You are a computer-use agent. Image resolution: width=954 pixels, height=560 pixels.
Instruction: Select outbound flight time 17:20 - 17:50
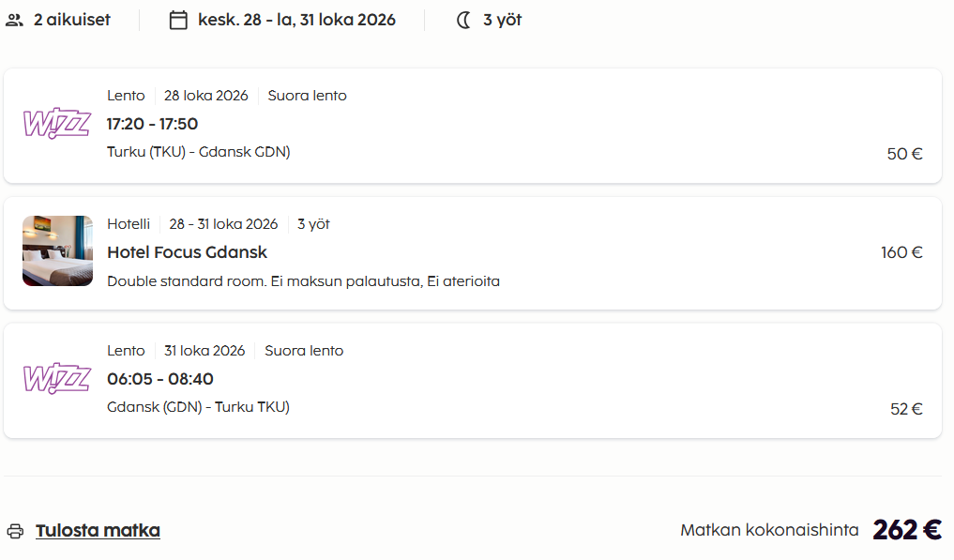pos(152,124)
